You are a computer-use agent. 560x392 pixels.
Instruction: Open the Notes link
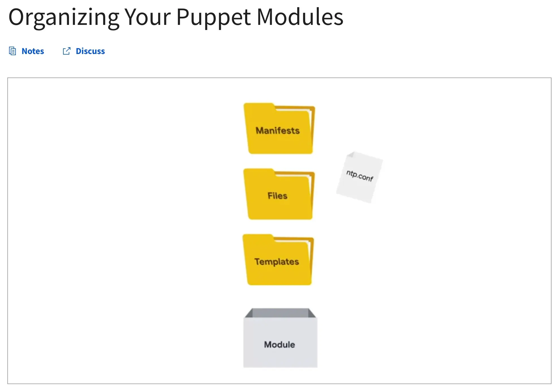click(33, 51)
